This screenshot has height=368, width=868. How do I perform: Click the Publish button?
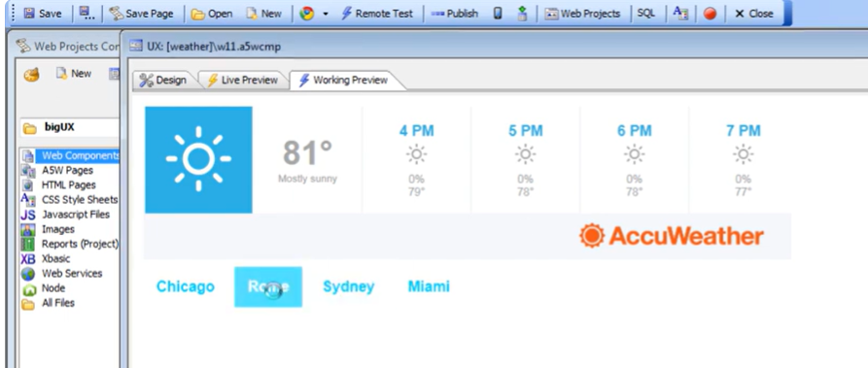pos(455,14)
